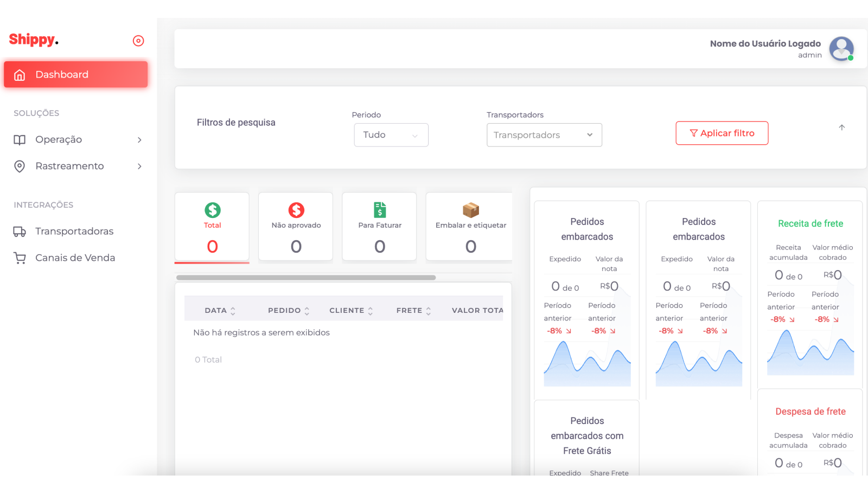Open the Canais de Venda menu entry
Screen dimensions: 868x488
pos(75,258)
